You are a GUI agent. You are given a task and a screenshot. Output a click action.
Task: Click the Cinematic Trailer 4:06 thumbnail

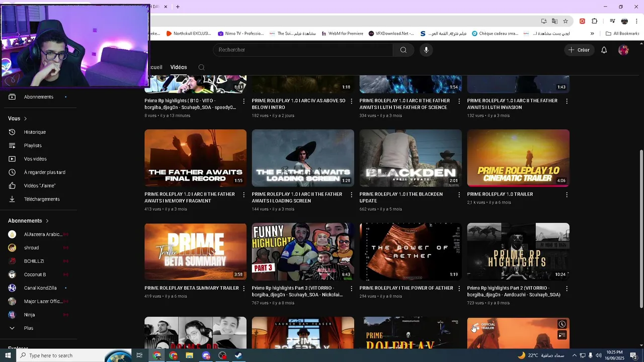[x=518, y=158]
